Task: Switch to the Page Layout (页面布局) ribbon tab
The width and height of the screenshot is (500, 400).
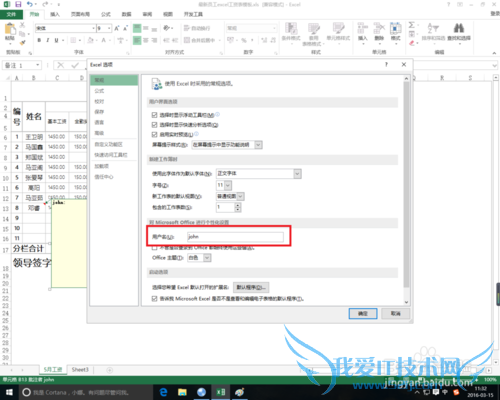Action: [80, 14]
